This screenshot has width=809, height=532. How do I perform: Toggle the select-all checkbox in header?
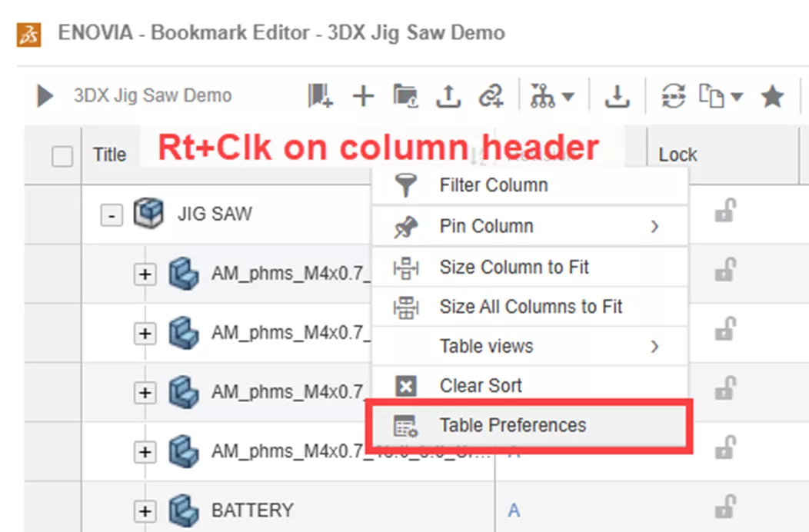[x=62, y=156]
